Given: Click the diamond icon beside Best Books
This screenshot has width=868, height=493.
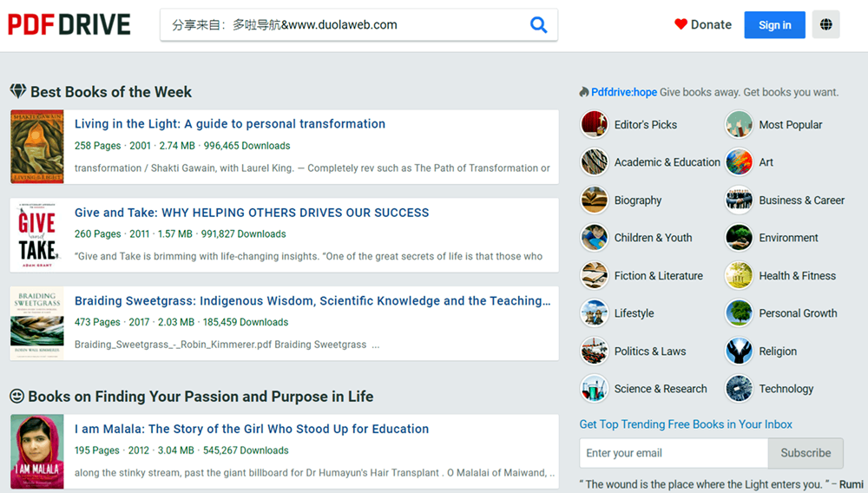Looking at the screenshot, I should [17, 91].
